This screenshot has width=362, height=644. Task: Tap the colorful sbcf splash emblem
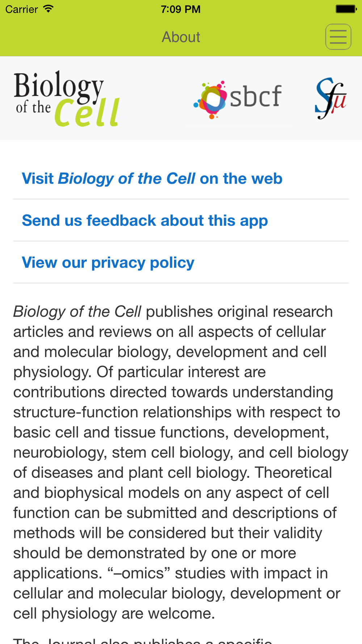[210, 99]
